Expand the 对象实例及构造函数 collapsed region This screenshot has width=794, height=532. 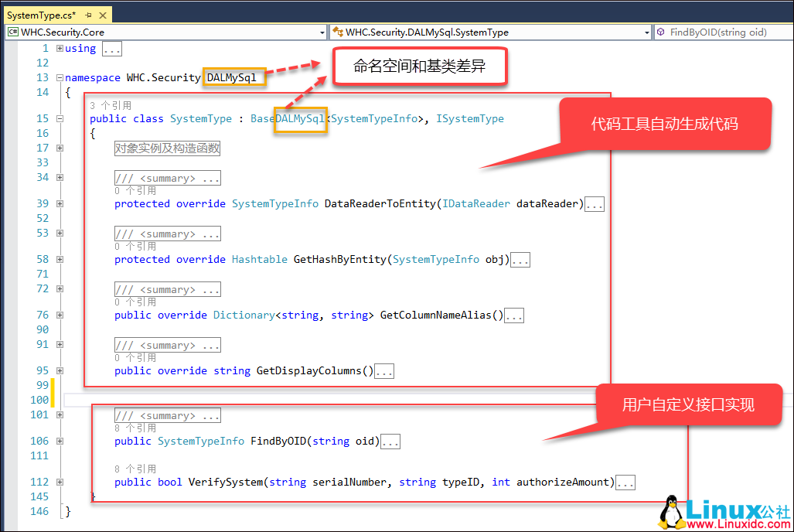pos(167,147)
